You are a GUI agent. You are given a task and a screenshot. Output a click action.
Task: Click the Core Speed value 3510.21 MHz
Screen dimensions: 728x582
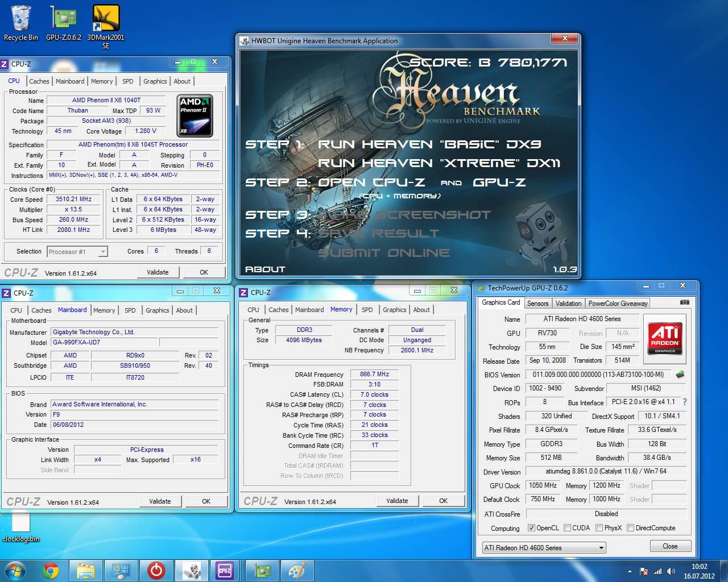[x=74, y=199]
